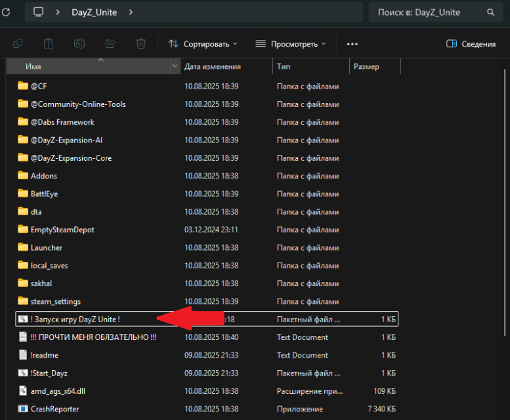Expand the chevron after the PC icon
Image resolution: width=510 pixels, height=420 pixels.
pos(58,12)
